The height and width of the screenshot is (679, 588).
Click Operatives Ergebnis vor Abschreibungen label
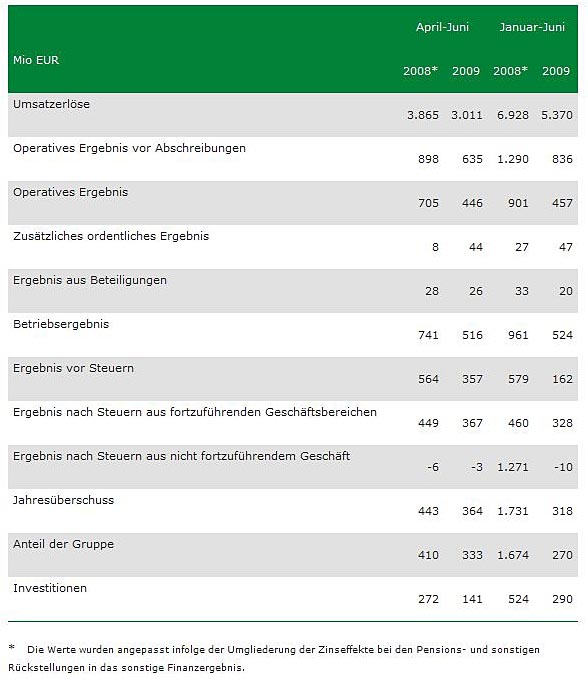click(129, 148)
